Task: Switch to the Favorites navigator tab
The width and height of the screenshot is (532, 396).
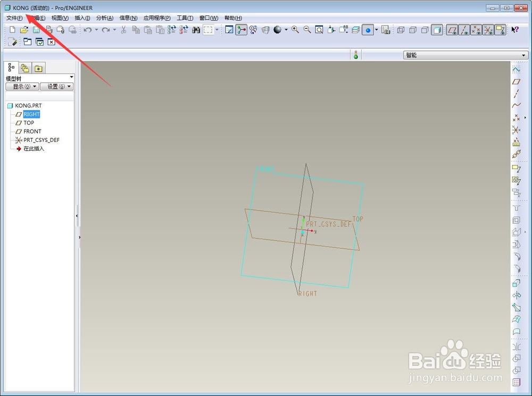Action: 38,69
